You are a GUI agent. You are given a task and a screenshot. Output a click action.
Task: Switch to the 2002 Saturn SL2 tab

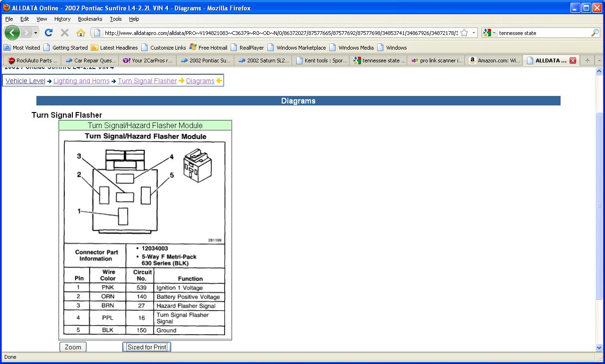263,61
